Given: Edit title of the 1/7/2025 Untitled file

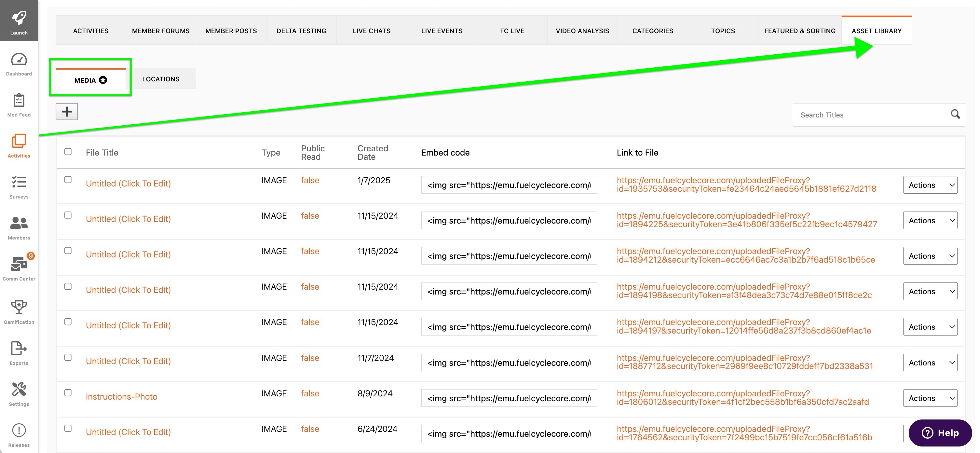Looking at the screenshot, I should [x=128, y=183].
